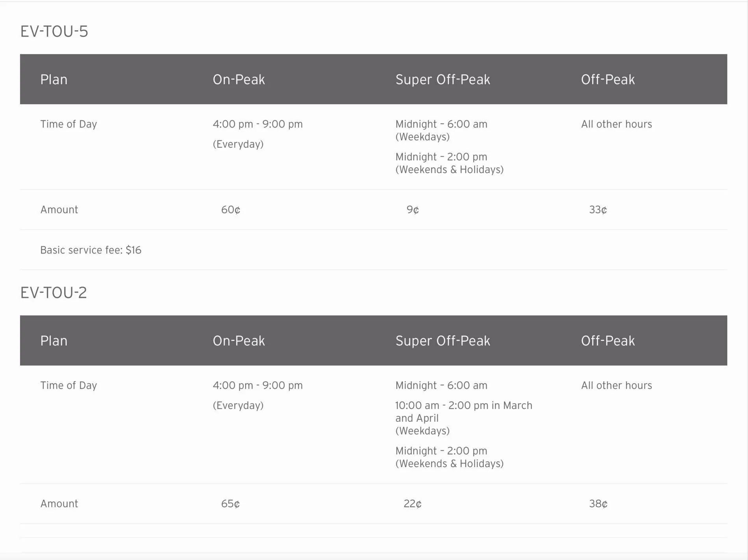The image size is (748, 560).
Task: Click All other hours in EV-TOU-2 table
Action: (x=617, y=386)
